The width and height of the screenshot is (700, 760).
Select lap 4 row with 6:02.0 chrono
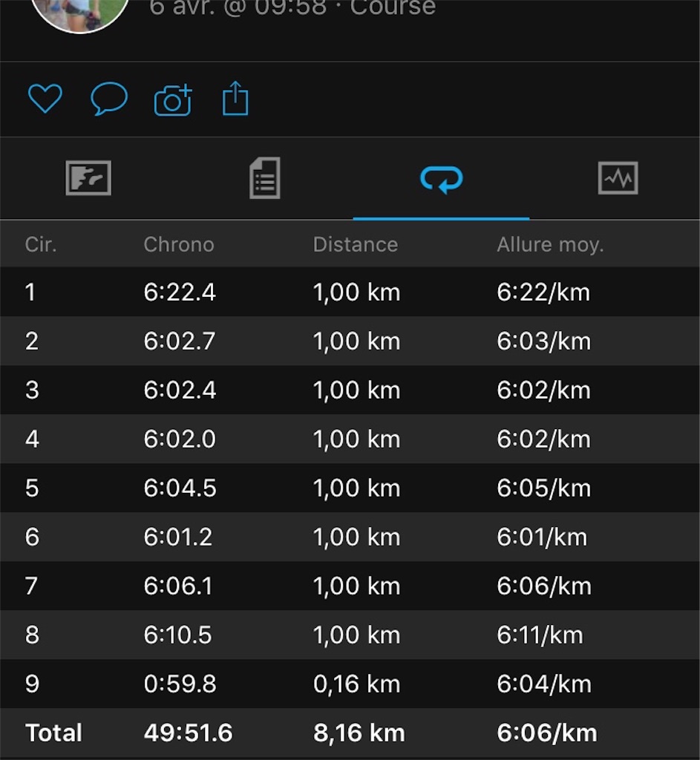(350, 439)
